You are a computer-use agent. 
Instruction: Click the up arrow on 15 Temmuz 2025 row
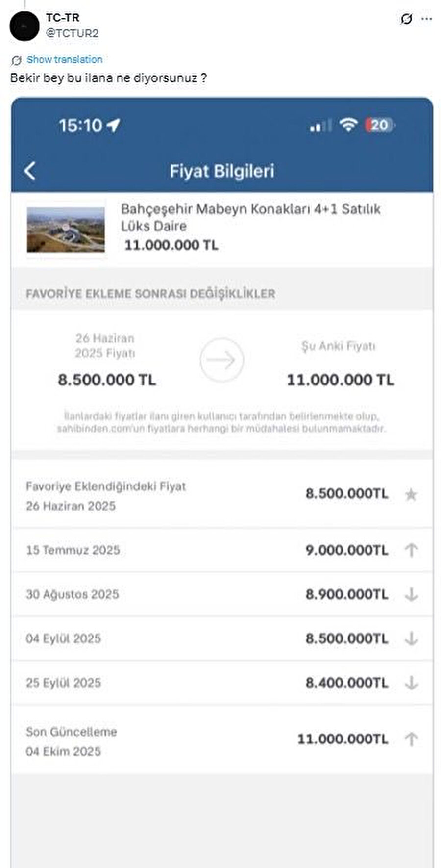411,550
